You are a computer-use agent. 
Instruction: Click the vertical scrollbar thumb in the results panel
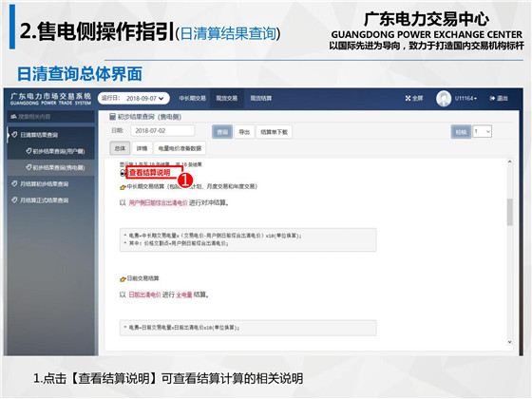pos(509,212)
